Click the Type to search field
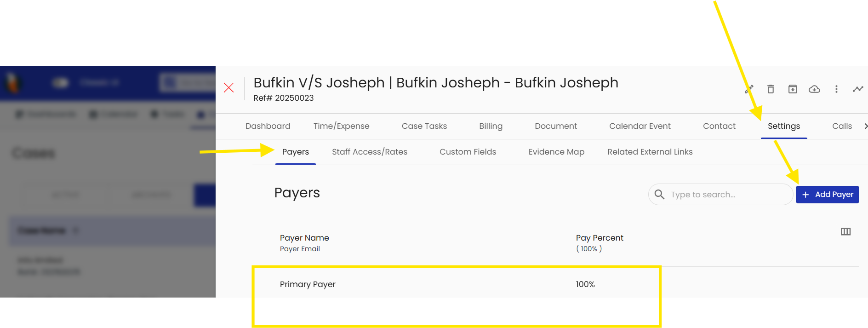 [726, 195]
